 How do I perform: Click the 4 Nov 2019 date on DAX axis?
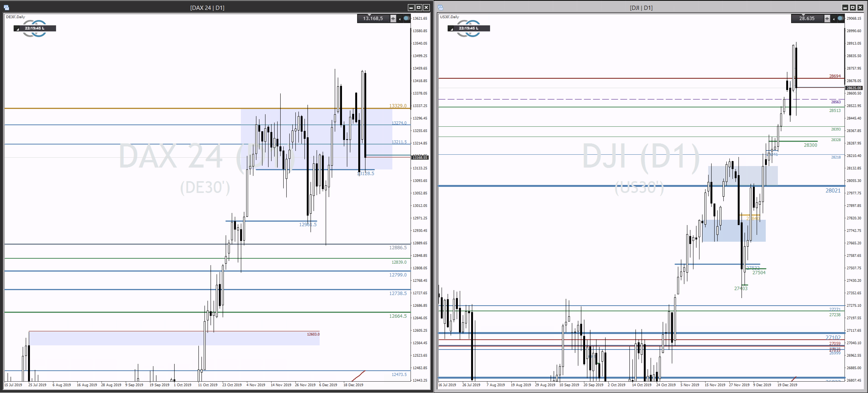[x=256, y=385]
